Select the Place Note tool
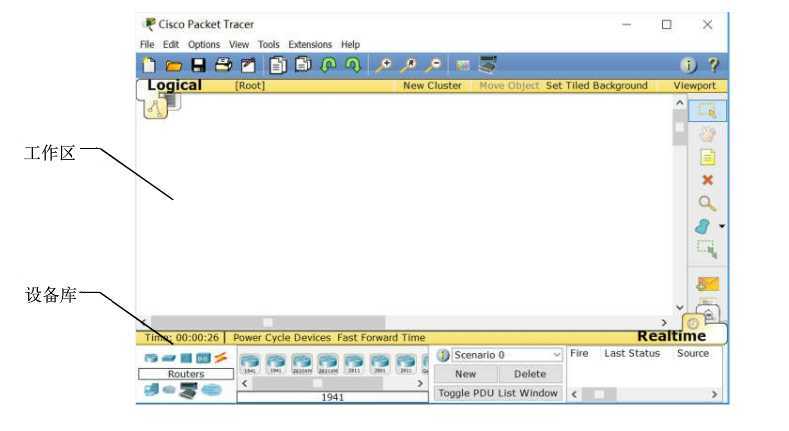Screen dimensions: 789x431 click(707, 157)
